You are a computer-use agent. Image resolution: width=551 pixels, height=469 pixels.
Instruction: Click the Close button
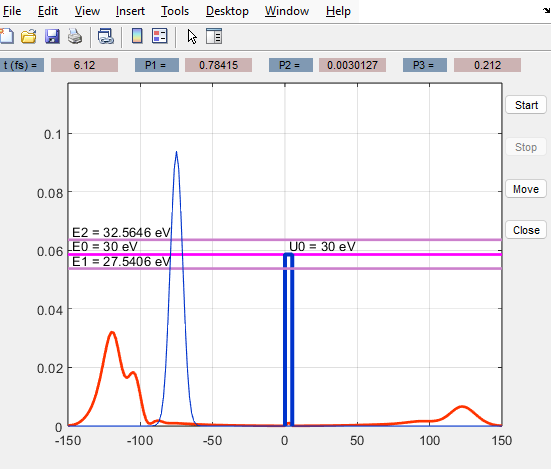point(526,230)
